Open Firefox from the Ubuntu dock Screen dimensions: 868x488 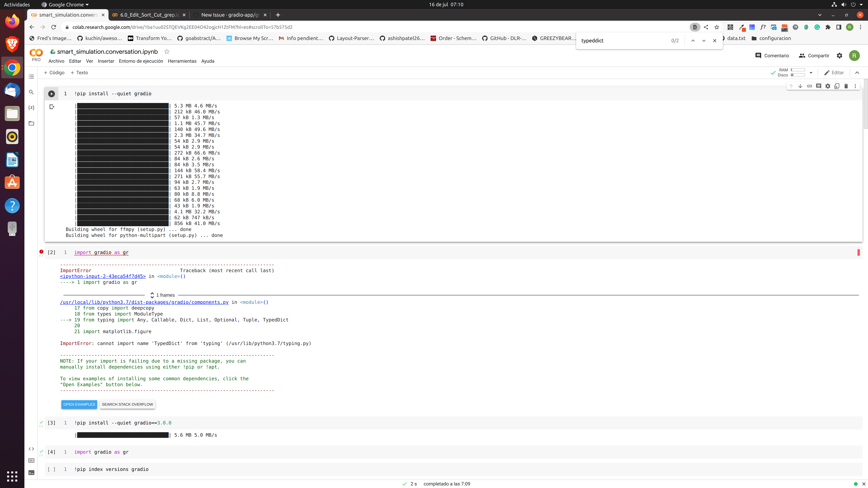point(12,22)
